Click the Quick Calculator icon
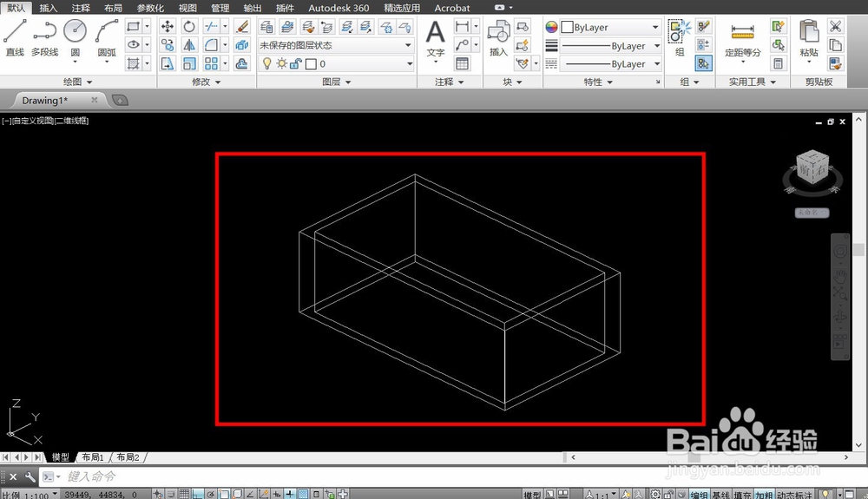Screen dimensions: 868x499 [778, 63]
